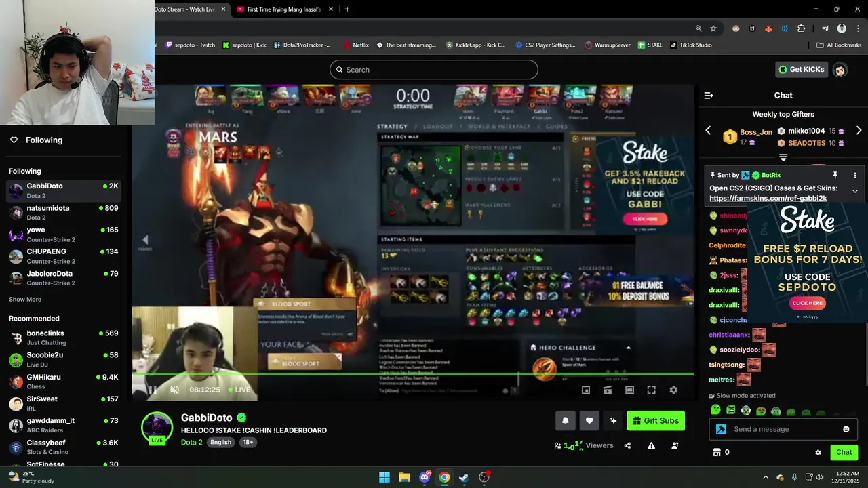
Task: Open Steam from the taskbar
Action: (x=464, y=477)
